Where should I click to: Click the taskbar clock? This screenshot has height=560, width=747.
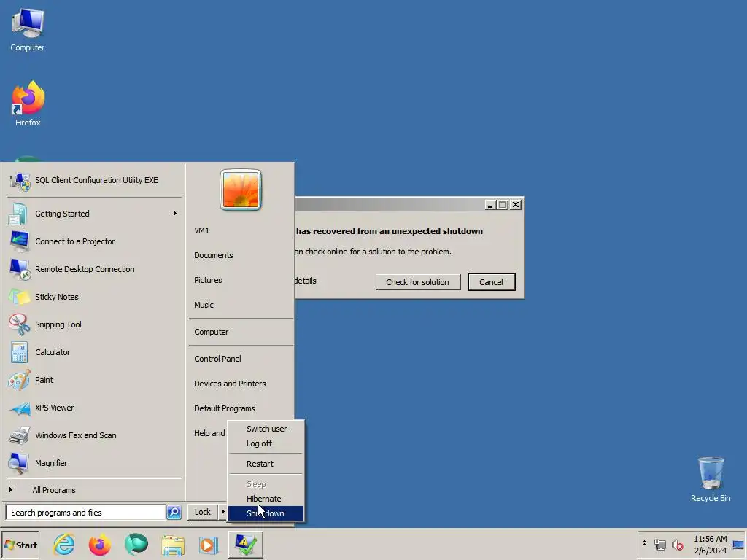click(x=710, y=544)
